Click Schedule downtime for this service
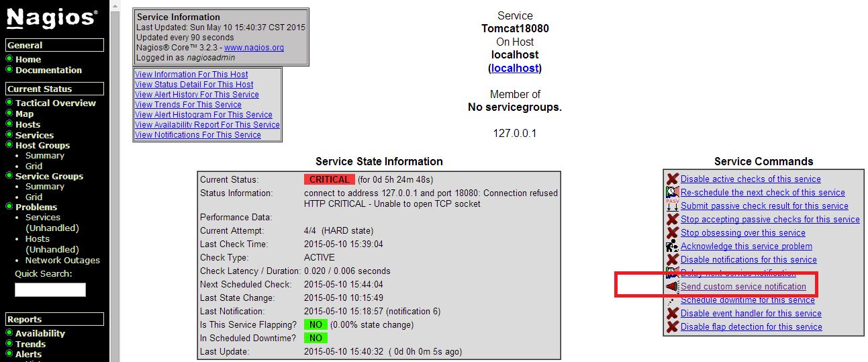 click(x=747, y=300)
